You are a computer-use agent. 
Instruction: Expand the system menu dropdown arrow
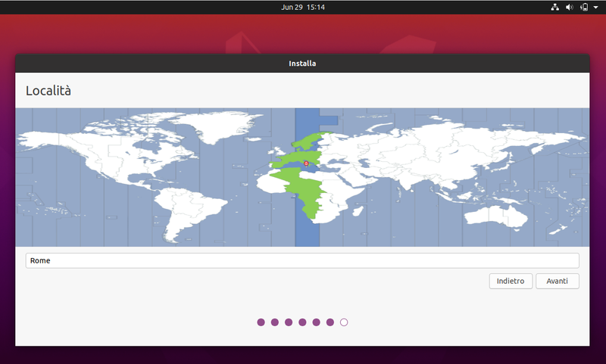pos(595,7)
